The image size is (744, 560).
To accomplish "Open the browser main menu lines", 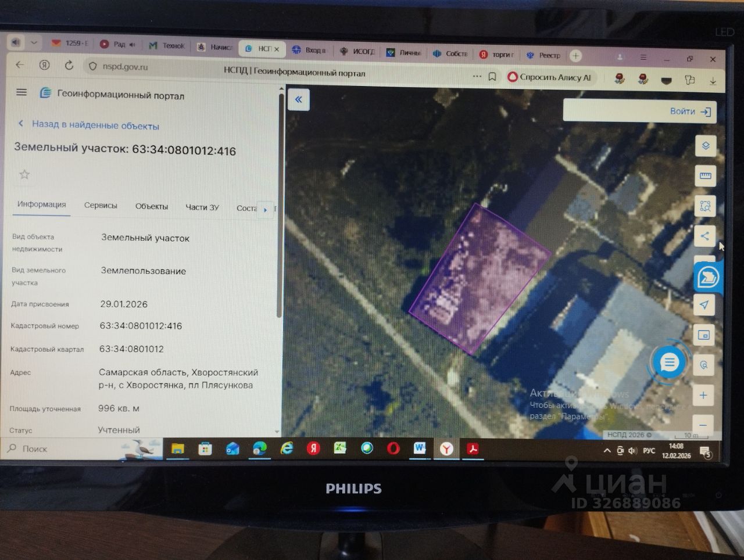I will point(643,58).
